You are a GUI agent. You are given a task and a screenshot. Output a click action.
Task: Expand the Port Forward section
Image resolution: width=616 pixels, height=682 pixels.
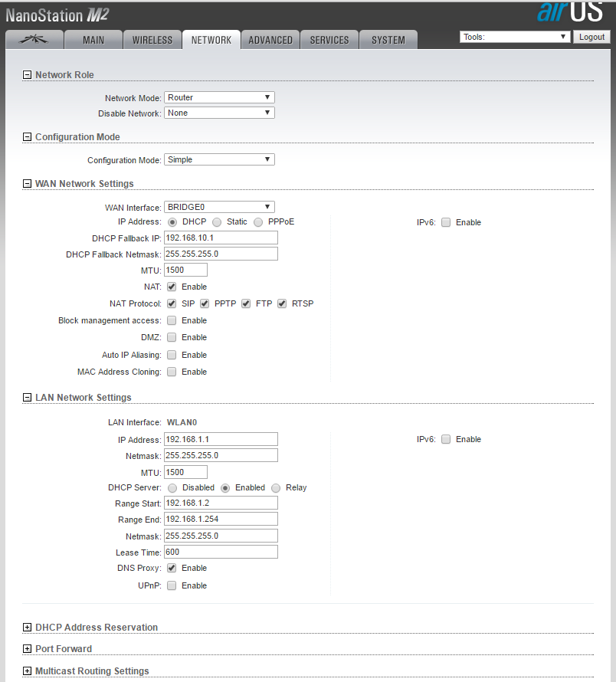click(x=27, y=649)
